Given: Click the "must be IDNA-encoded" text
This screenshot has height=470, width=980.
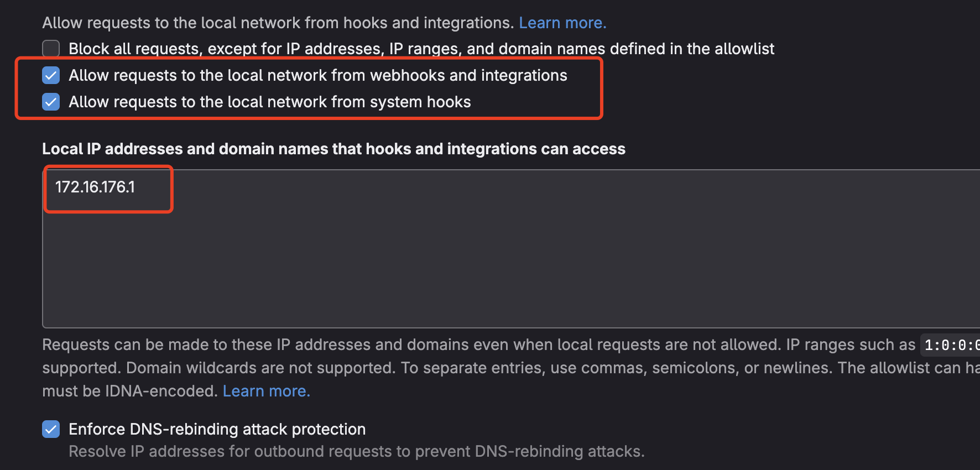Looking at the screenshot, I should 129,391.
